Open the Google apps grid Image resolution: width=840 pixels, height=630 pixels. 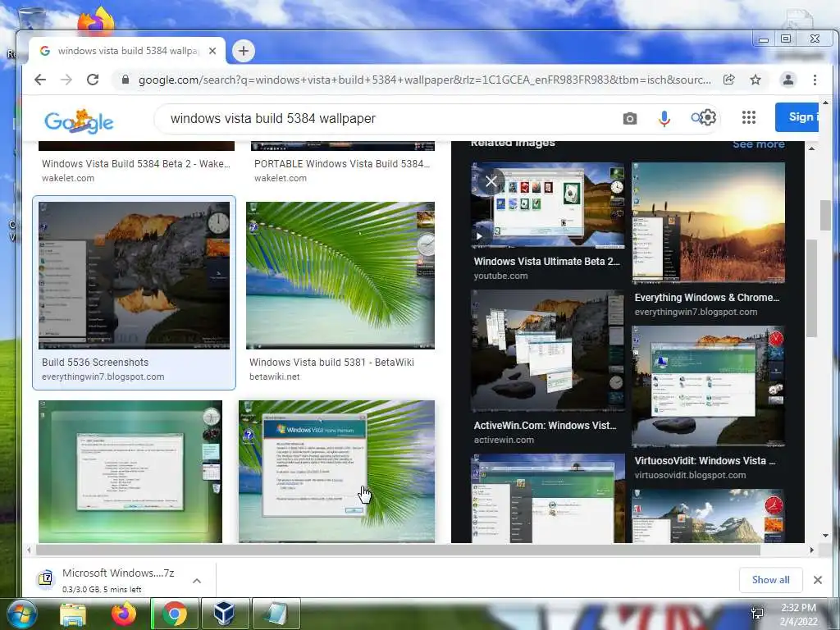(749, 117)
